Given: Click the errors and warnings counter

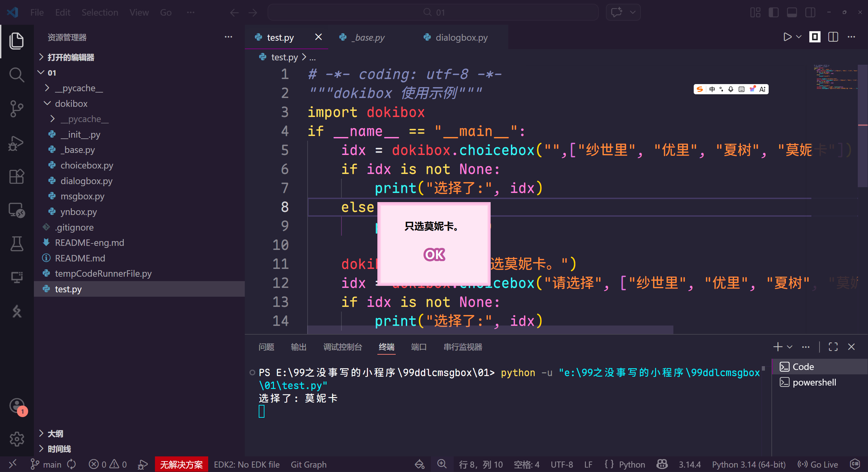Looking at the screenshot, I should (x=108, y=464).
